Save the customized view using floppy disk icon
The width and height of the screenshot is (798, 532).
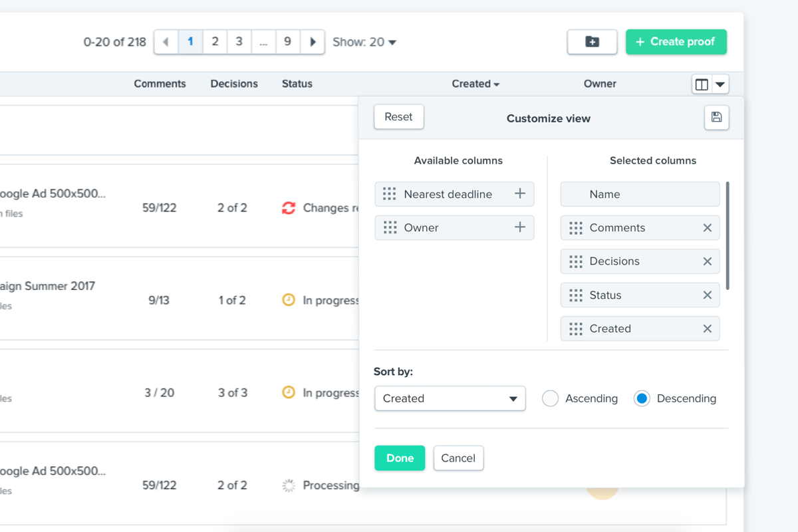pyautogui.click(x=716, y=117)
